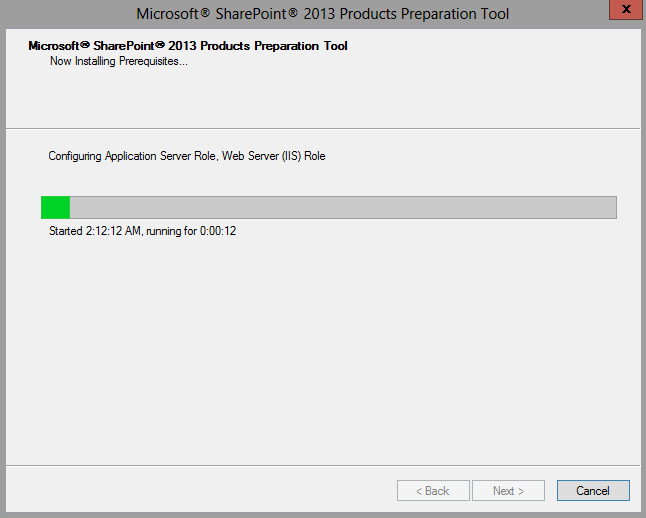Viewport: 646px width, 518px height.
Task: Click the 'Web Server (IIS) Role' status portion
Action: [x=274, y=156]
